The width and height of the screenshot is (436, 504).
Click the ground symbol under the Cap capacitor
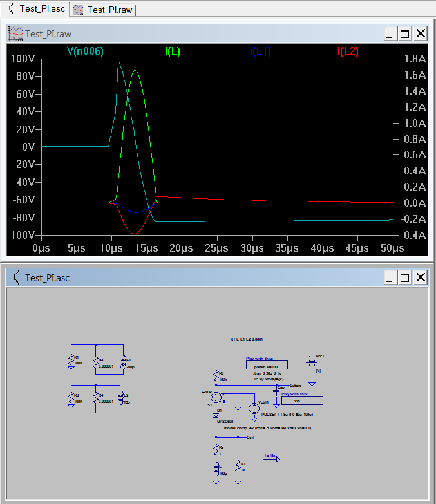[276, 406]
